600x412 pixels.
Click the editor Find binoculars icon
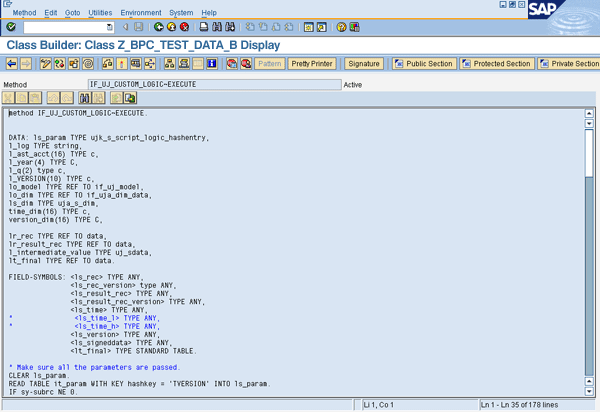(85, 98)
